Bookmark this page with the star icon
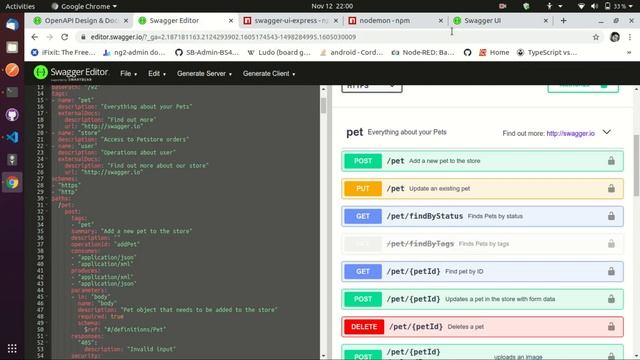640x360 pixels. pyautogui.click(x=596, y=37)
